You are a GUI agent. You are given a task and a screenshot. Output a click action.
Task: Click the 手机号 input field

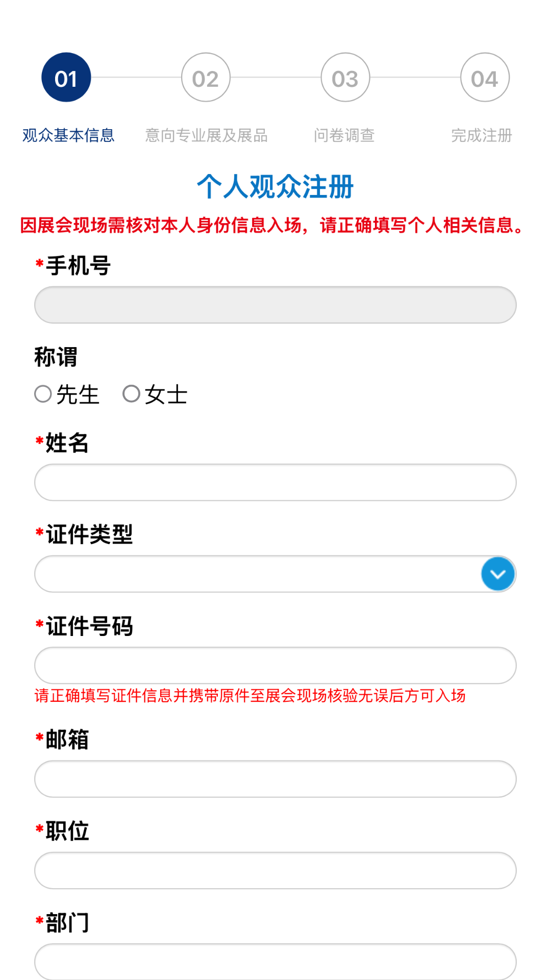click(275, 305)
